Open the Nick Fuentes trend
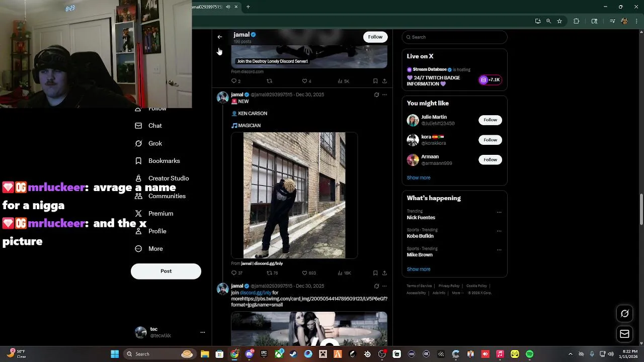Viewport: 644px width, 362px height. [421, 218]
